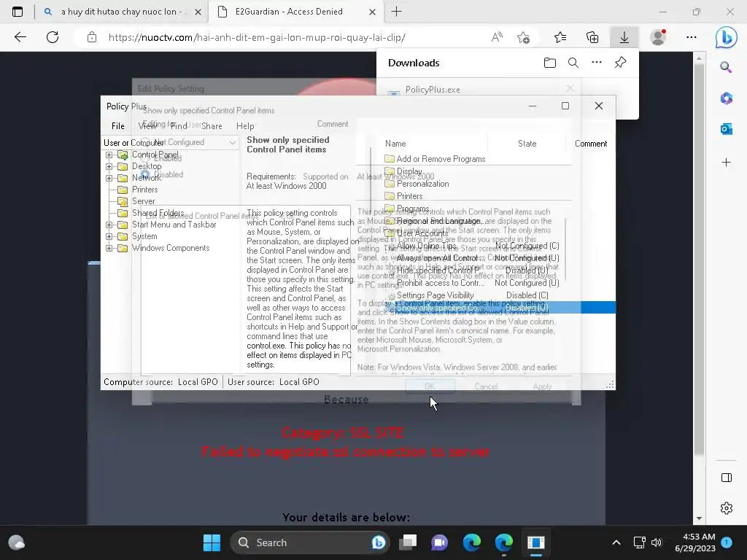Open more options in Downloads panel

[x=597, y=63]
